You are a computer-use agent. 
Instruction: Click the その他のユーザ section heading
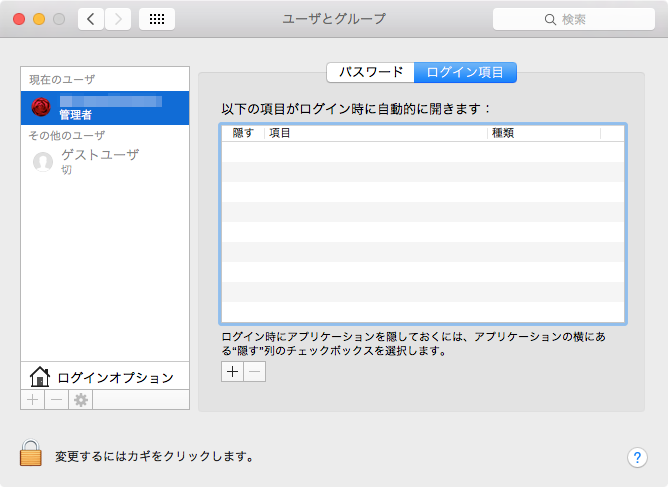click(x=66, y=135)
